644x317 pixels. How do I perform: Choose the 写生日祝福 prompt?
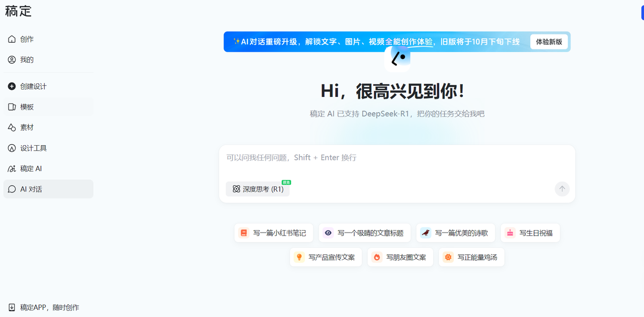pyautogui.click(x=530, y=233)
